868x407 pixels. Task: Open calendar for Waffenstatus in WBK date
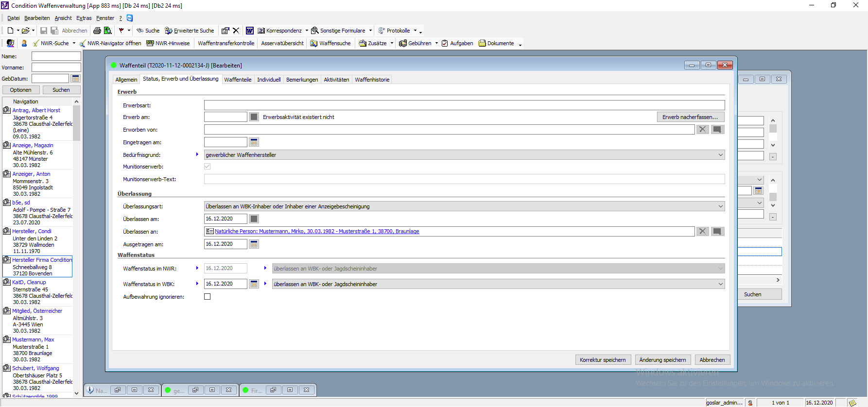point(254,284)
